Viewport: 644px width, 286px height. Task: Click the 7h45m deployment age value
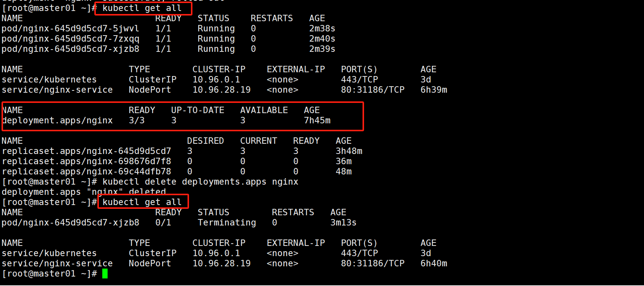pyautogui.click(x=317, y=121)
